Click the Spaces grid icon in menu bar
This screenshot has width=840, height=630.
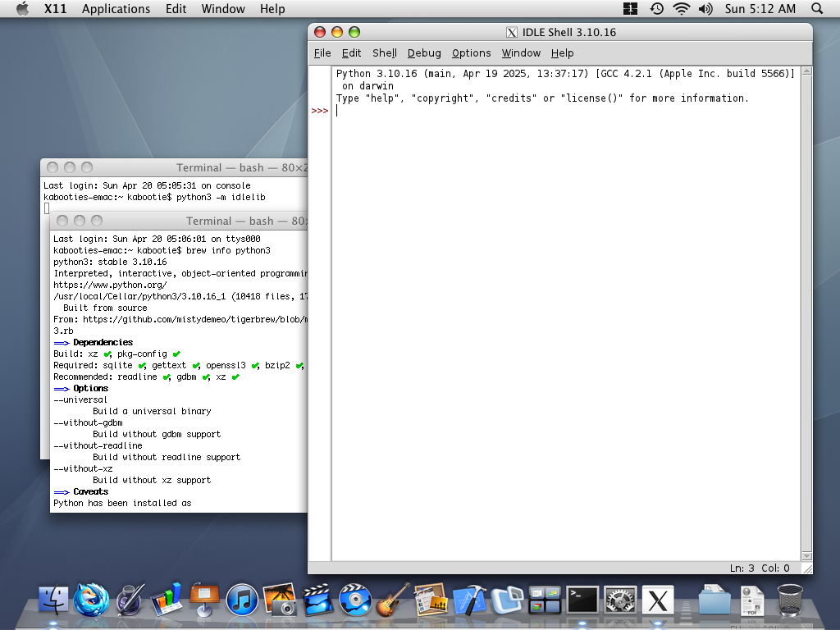(x=631, y=8)
